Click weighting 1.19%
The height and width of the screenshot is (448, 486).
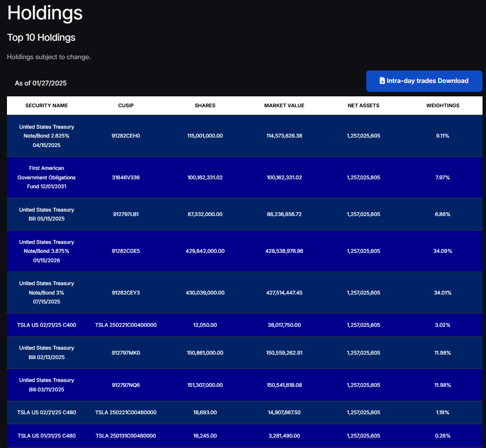[x=443, y=412]
